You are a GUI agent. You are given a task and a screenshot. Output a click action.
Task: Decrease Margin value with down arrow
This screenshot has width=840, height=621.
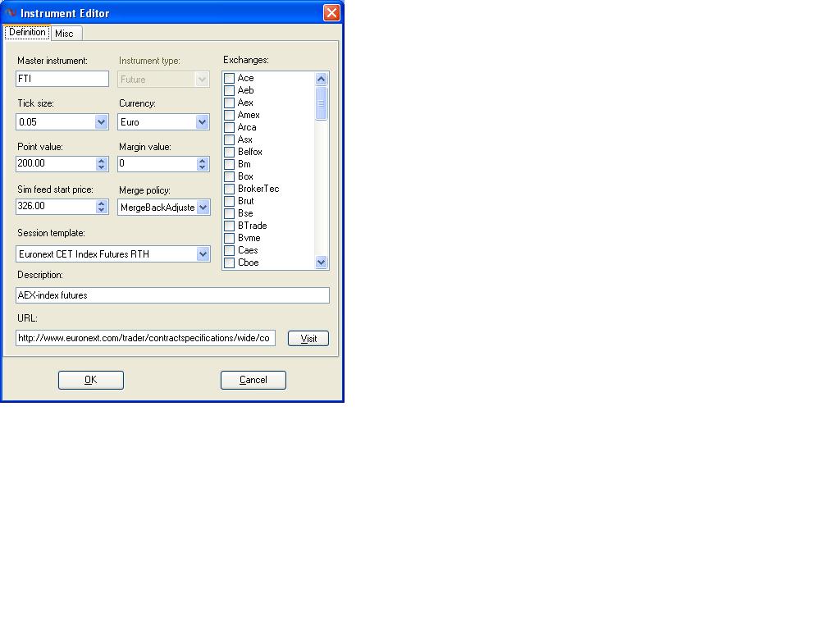pos(202,167)
